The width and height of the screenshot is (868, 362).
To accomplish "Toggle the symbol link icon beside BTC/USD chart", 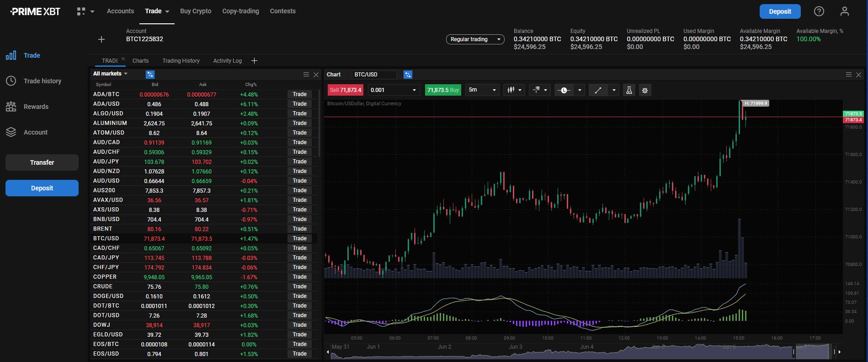I will [x=408, y=75].
